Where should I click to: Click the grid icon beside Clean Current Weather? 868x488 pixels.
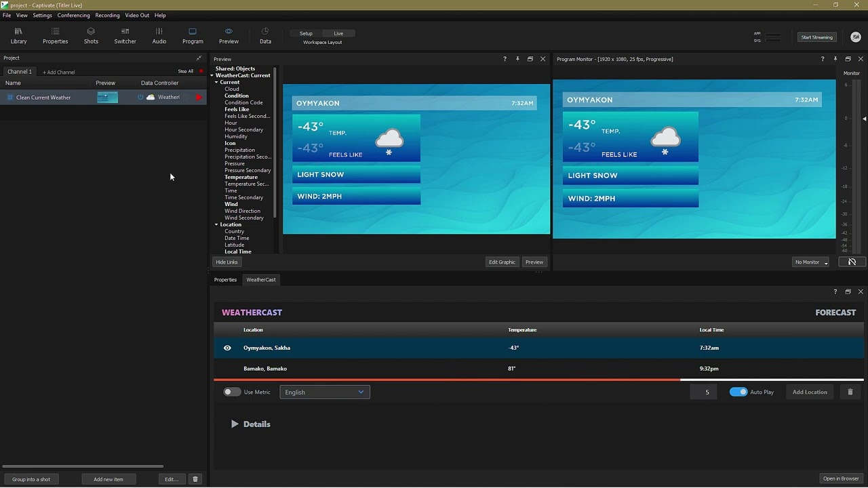(x=10, y=98)
